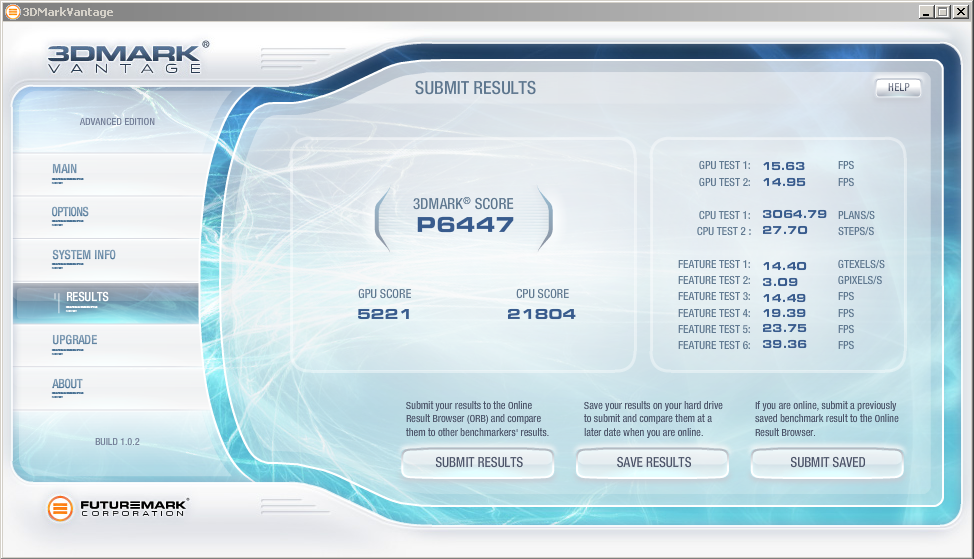Click the 3DMark Vantage logo
Image resolution: width=974 pixels, height=559 pixels.
[128, 57]
